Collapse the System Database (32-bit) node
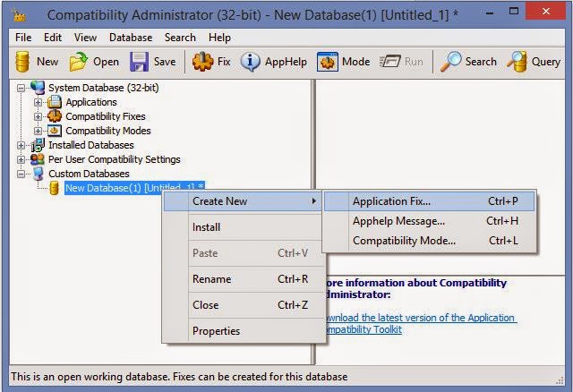 coord(21,88)
